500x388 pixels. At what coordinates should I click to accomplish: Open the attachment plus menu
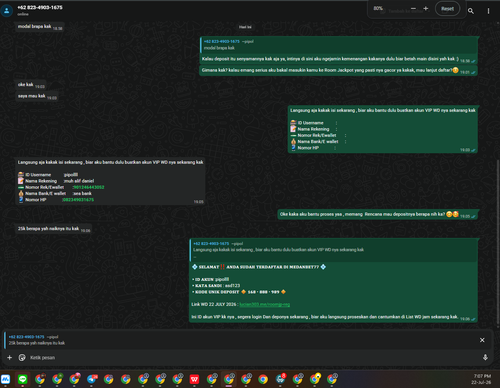[x=10, y=358]
